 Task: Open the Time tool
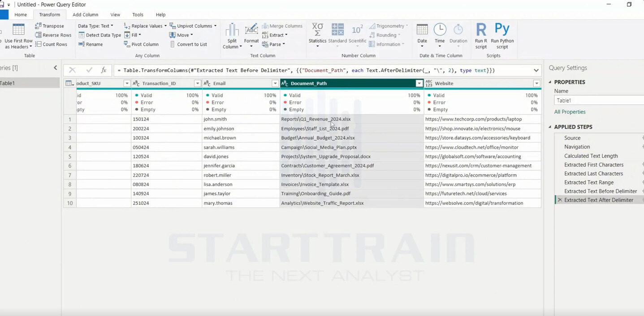440,36
